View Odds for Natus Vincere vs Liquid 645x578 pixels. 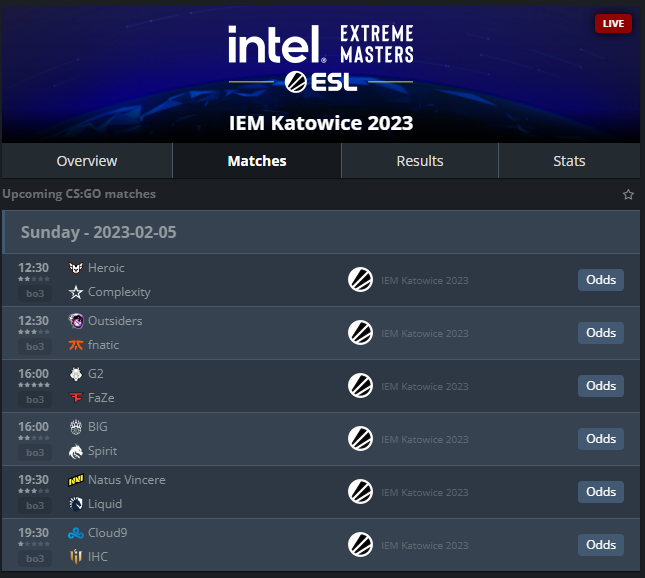pos(601,492)
